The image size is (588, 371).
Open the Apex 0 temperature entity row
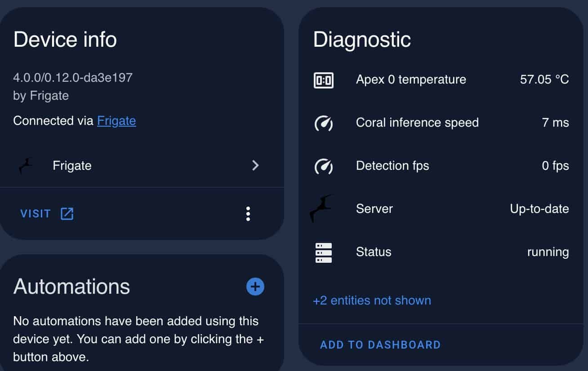tap(441, 80)
